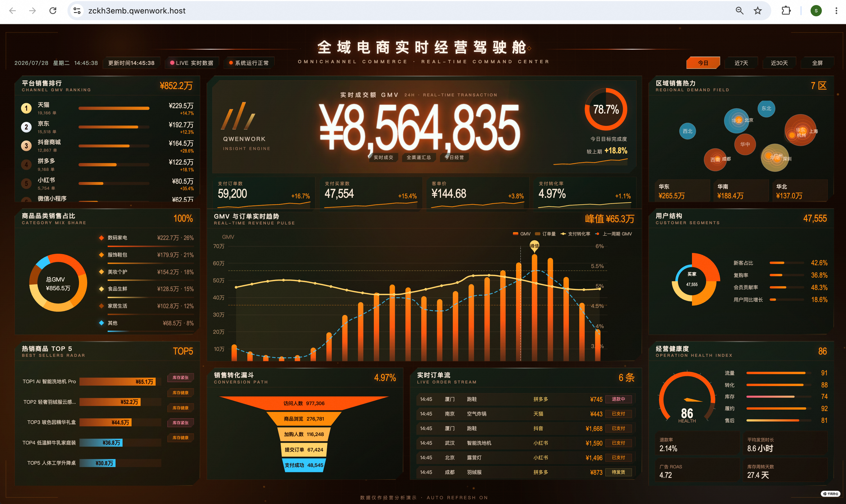
Task: Click the 京东 sales progress bar
Action: (x=114, y=127)
